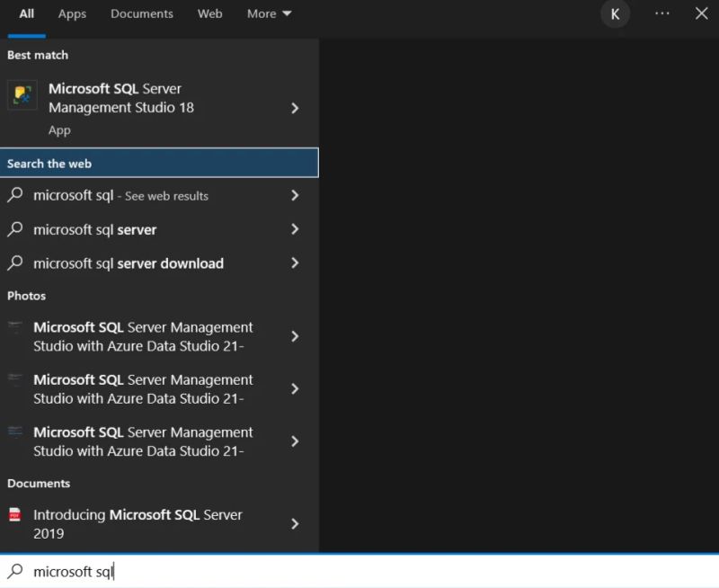Viewport: 719px width, 588px height.
Task: Open the More dropdown in the filter bar
Action: tap(269, 13)
